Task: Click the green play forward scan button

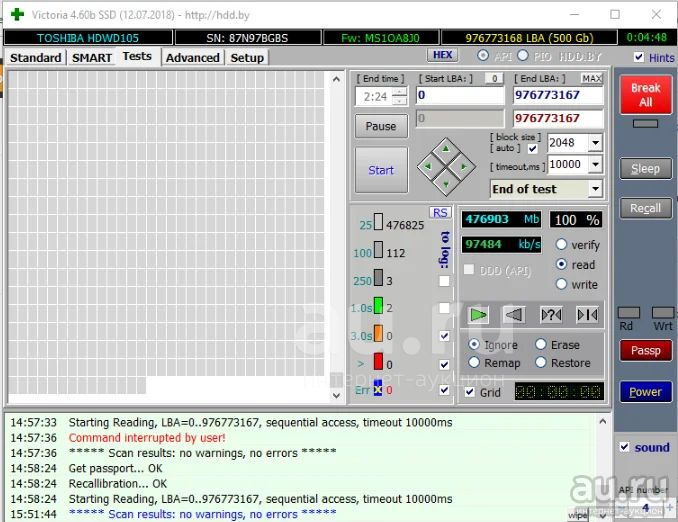Action: pos(478,315)
